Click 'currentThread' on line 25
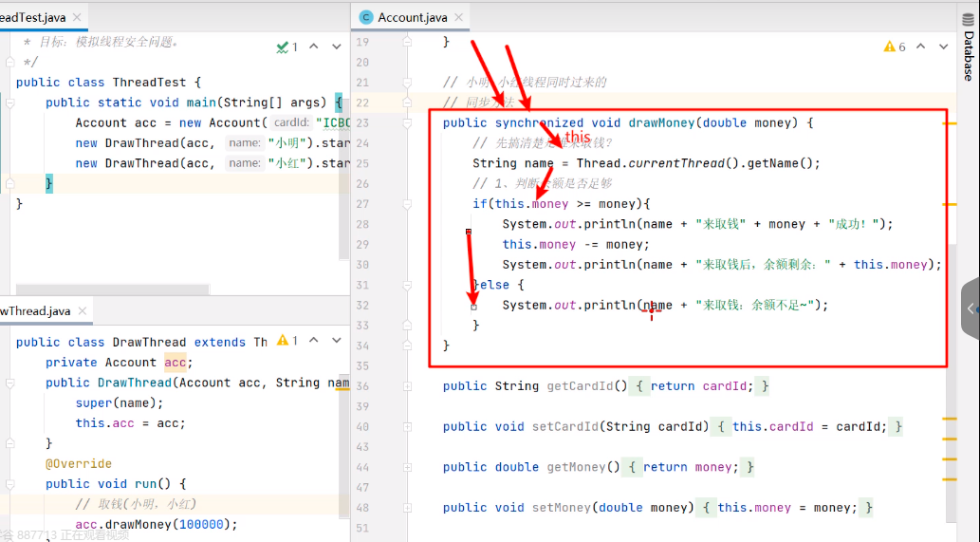Screen dimensions: 980x542 (675, 164)
